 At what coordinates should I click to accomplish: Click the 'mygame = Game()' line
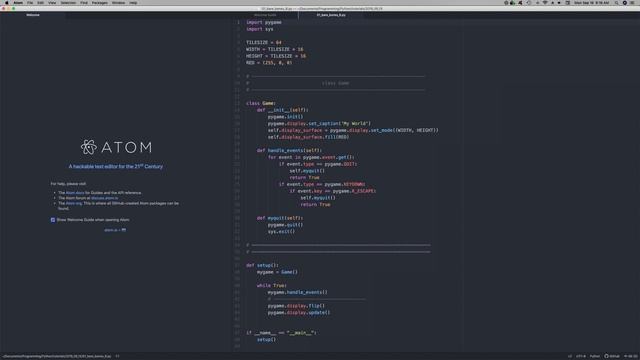pyautogui.click(x=277, y=272)
